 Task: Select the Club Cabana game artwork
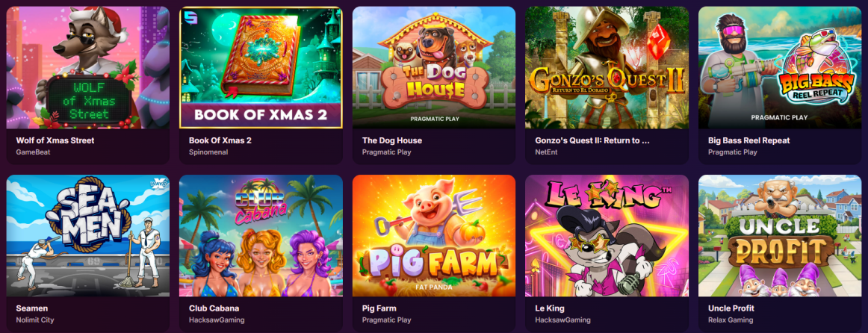tap(261, 236)
